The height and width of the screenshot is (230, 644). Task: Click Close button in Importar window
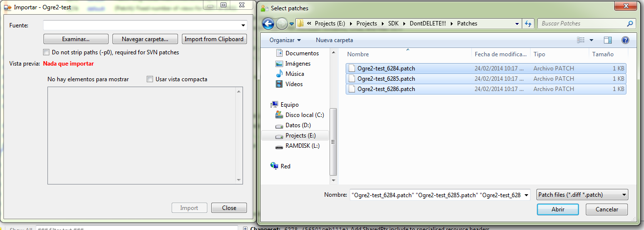pyautogui.click(x=229, y=208)
